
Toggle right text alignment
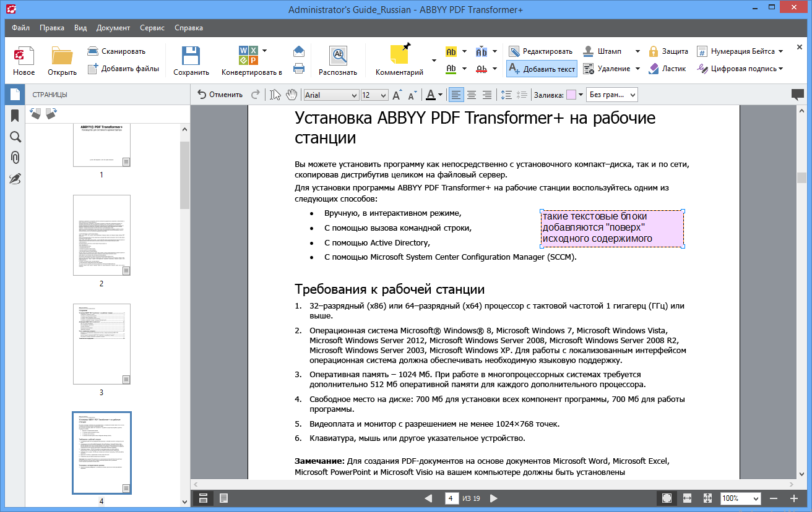coord(487,95)
